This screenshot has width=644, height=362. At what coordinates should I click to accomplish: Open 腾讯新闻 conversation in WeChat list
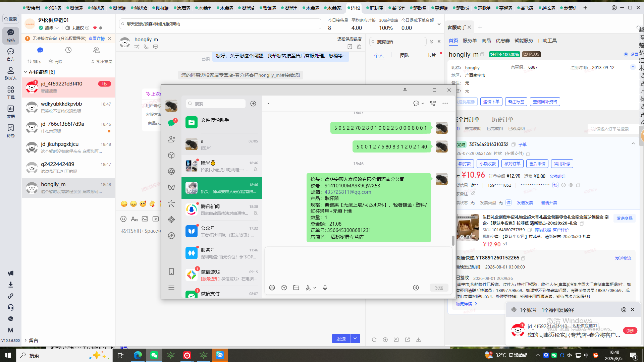pos(222,209)
